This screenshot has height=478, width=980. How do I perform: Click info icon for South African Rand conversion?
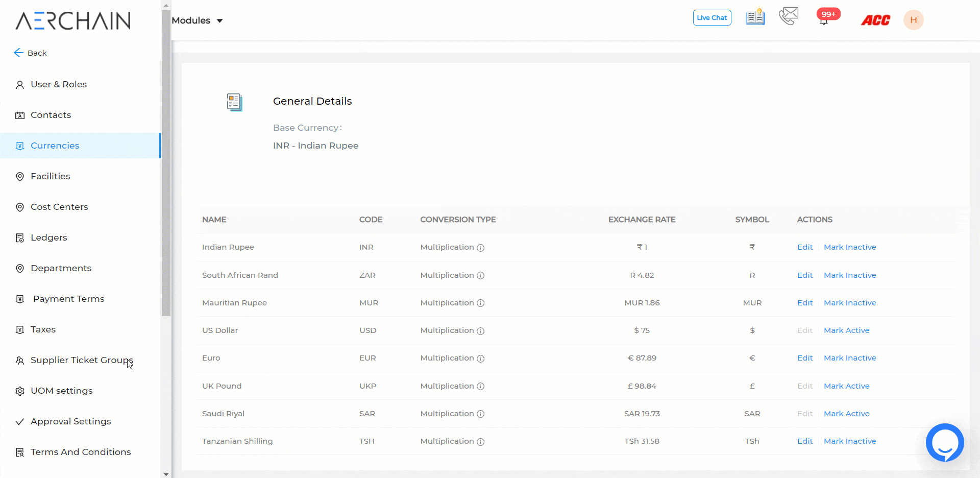pyautogui.click(x=480, y=275)
